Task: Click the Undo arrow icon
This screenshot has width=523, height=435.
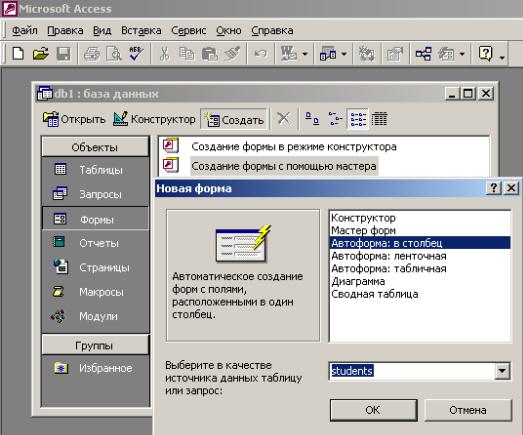Action: tap(260, 53)
